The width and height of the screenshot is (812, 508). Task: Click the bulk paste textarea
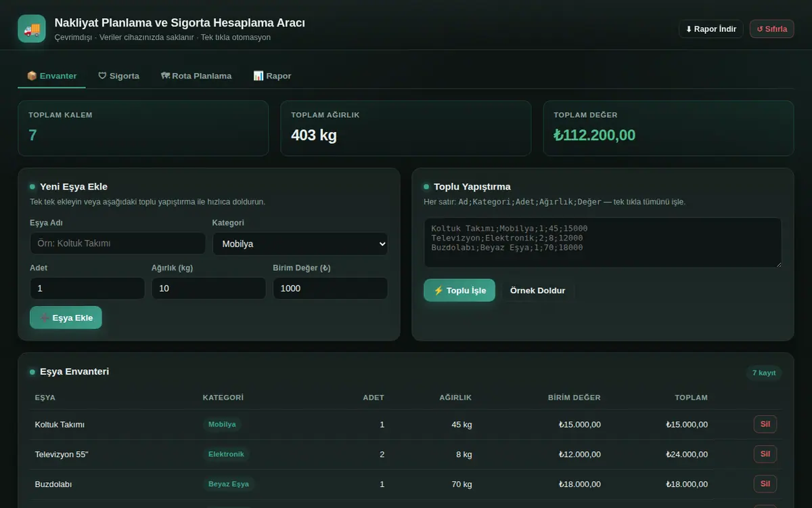pyautogui.click(x=603, y=242)
